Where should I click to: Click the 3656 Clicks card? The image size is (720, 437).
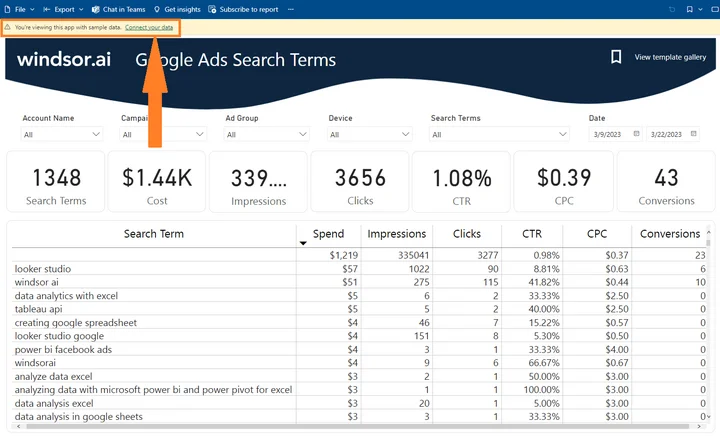[360, 182]
